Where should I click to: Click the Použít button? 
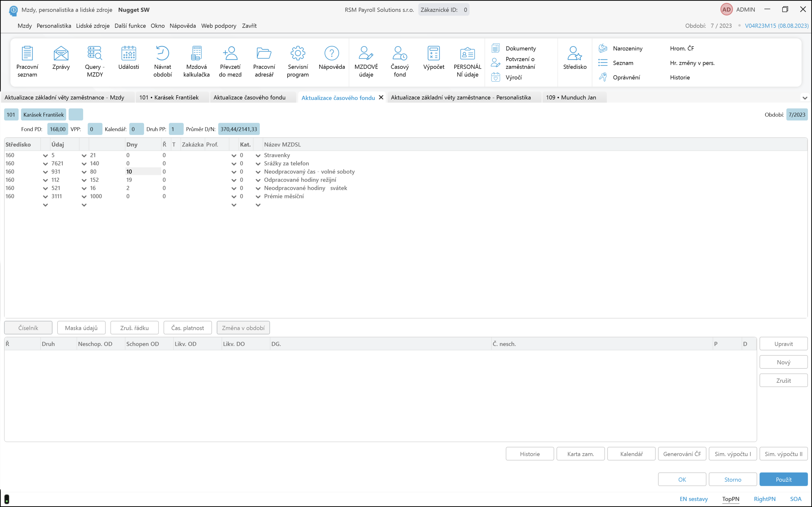pos(783,479)
